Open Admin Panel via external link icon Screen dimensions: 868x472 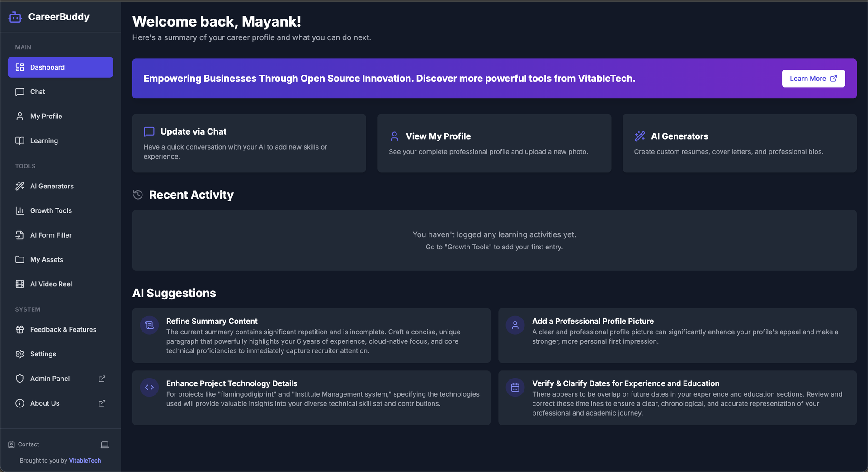(102, 379)
